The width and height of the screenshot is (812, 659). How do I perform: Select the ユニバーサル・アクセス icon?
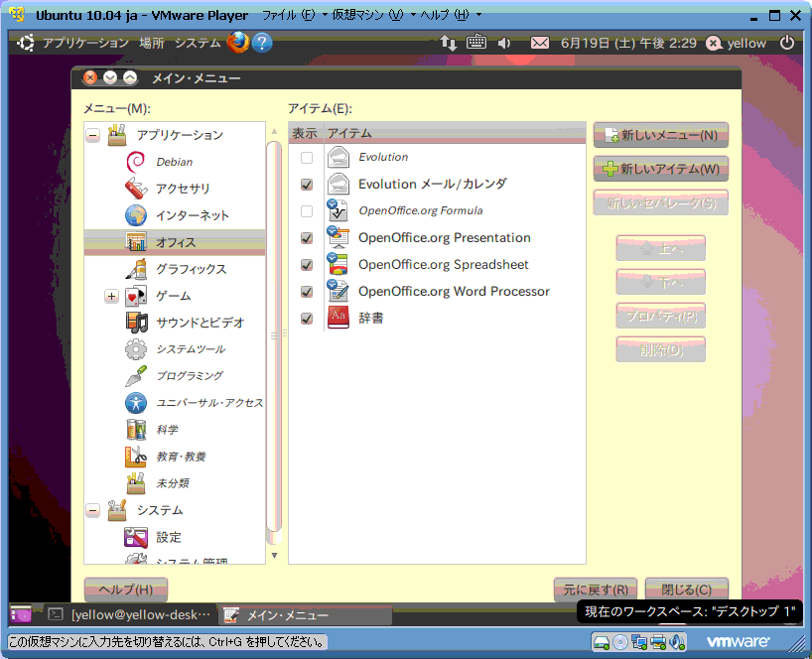click(136, 403)
